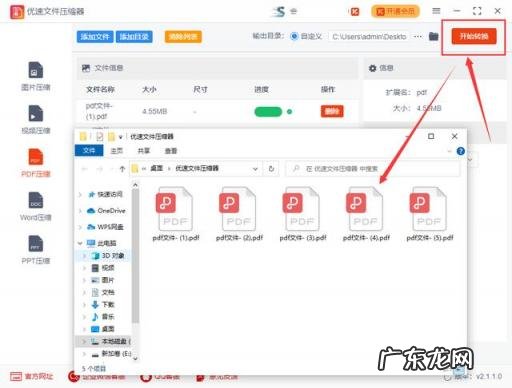The width and height of the screenshot is (512, 388).
Task: Select 音乐 folder in navigation pane
Action: [x=103, y=317]
